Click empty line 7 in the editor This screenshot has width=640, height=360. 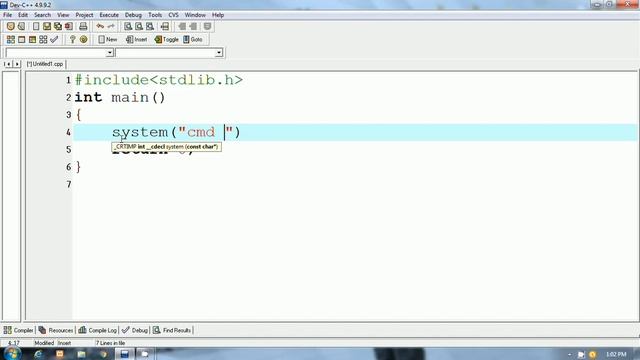coord(355,184)
